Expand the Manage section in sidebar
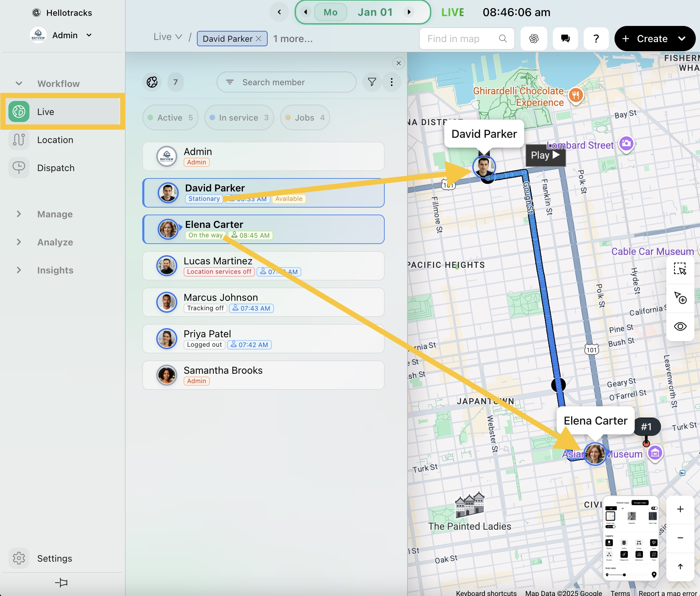Viewport: 700px width, 596px height. (x=55, y=214)
